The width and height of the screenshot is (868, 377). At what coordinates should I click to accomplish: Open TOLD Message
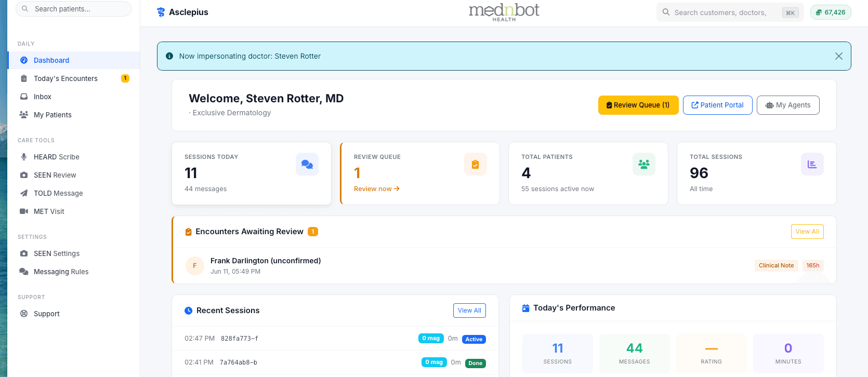pyautogui.click(x=74, y=193)
